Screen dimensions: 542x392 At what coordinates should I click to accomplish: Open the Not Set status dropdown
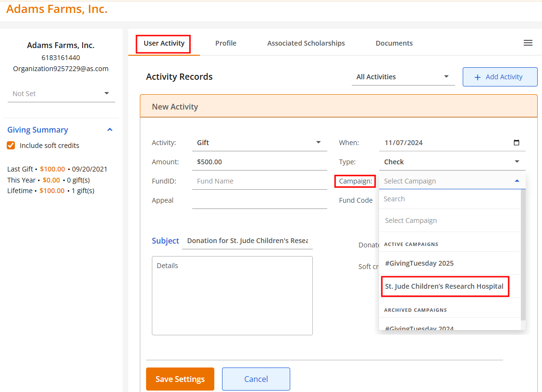pos(61,94)
